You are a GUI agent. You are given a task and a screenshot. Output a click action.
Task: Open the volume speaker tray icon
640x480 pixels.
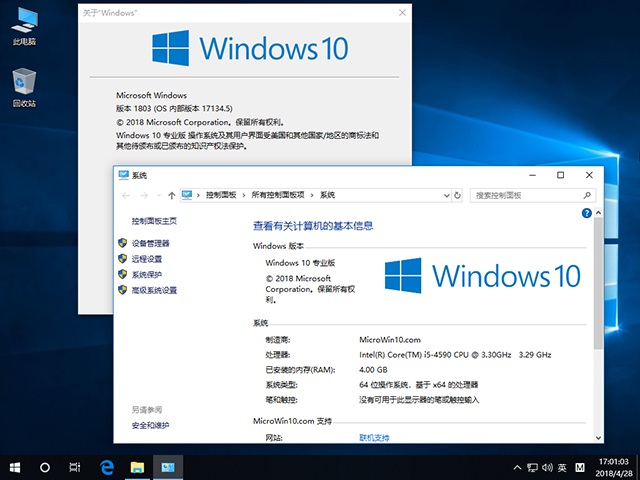[x=547, y=467]
